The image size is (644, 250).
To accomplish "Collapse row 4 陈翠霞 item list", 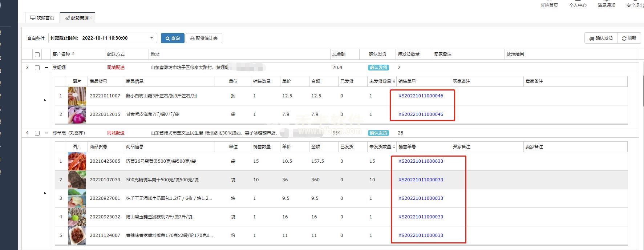I will click(x=46, y=133).
